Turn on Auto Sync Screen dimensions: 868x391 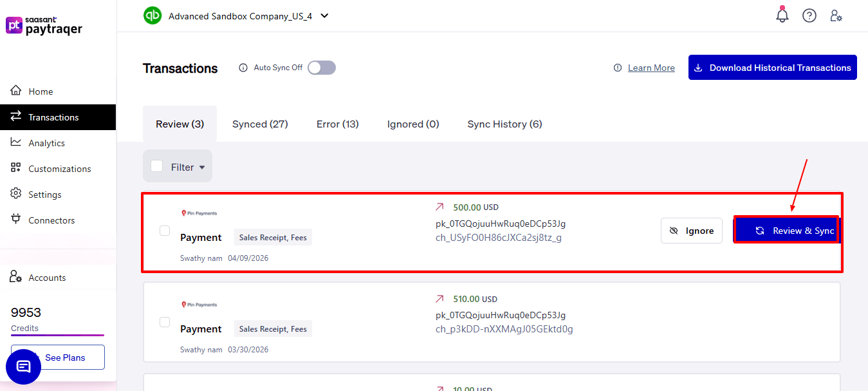point(321,67)
